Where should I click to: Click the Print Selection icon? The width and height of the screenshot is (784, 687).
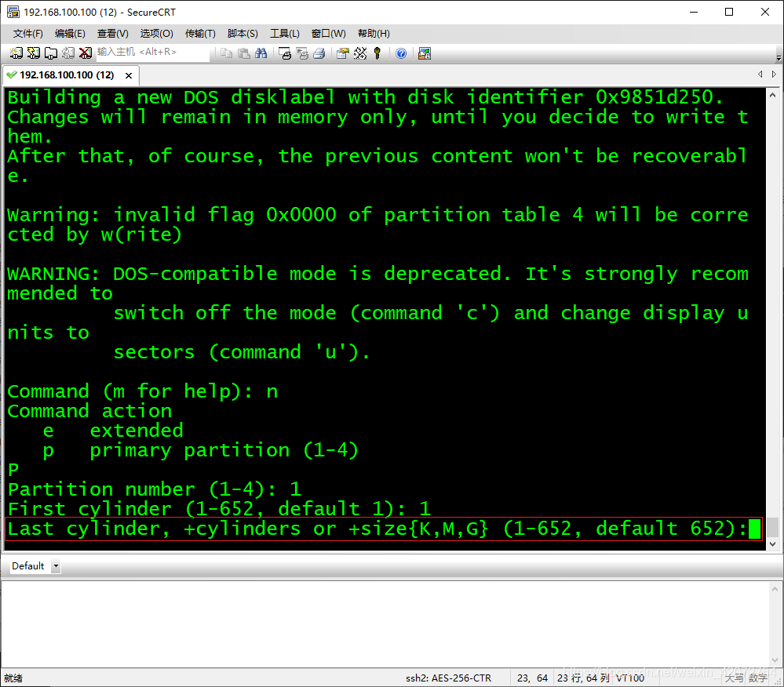[302, 53]
